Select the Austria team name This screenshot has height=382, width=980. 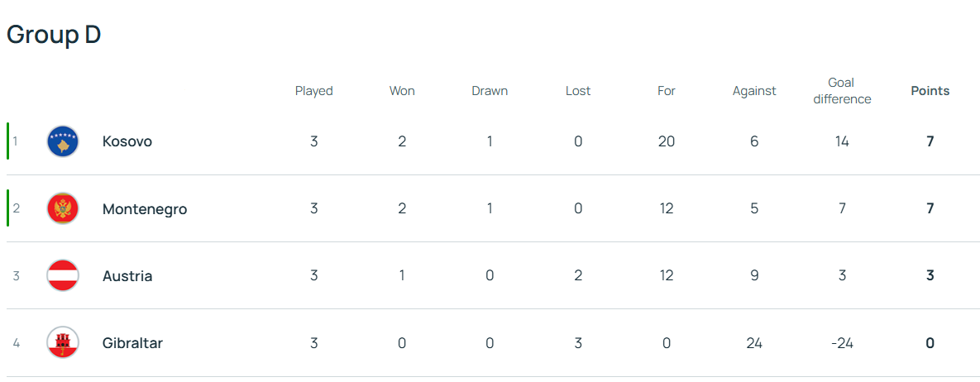tap(127, 276)
